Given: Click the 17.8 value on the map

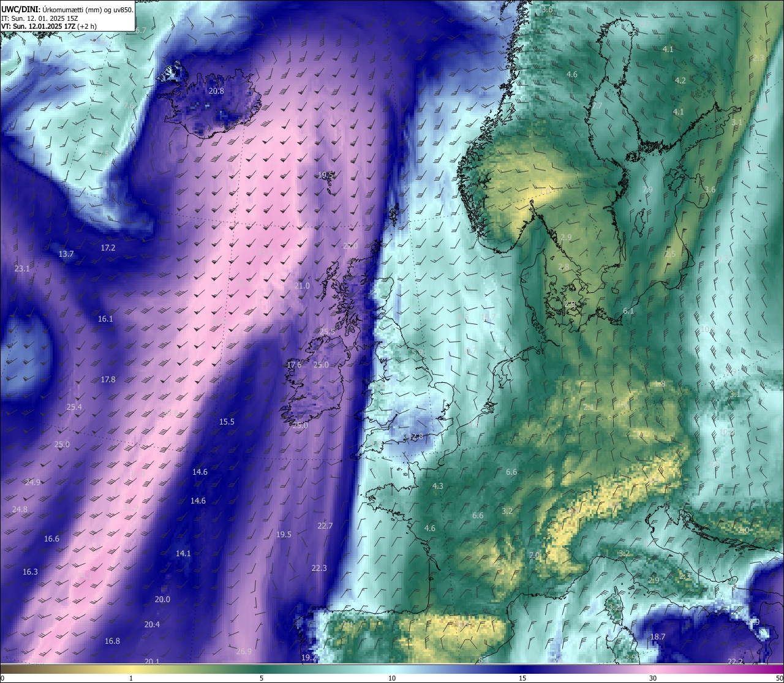Looking at the screenshot, I should [x=108, y=380].
